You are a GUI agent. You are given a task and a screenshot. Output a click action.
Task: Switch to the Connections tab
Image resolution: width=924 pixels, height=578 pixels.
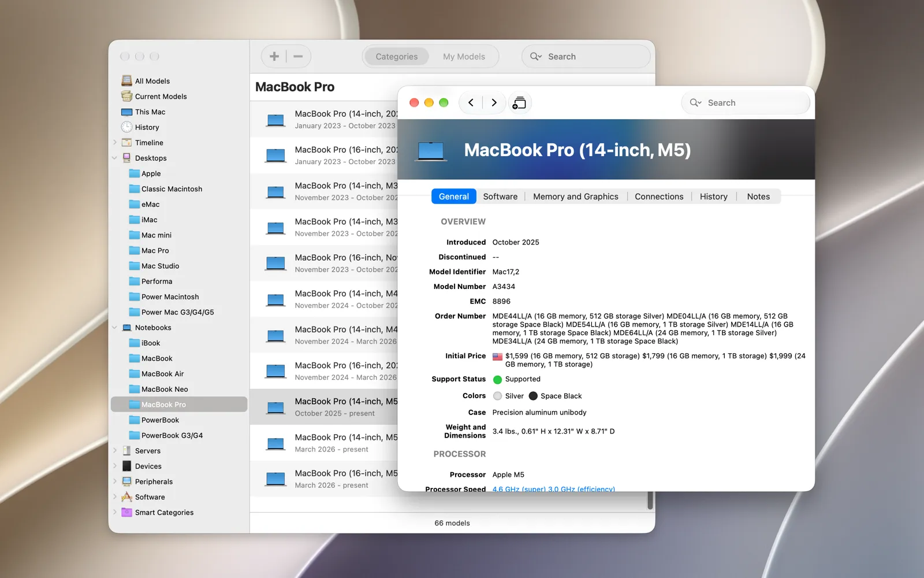pos(659,197)
